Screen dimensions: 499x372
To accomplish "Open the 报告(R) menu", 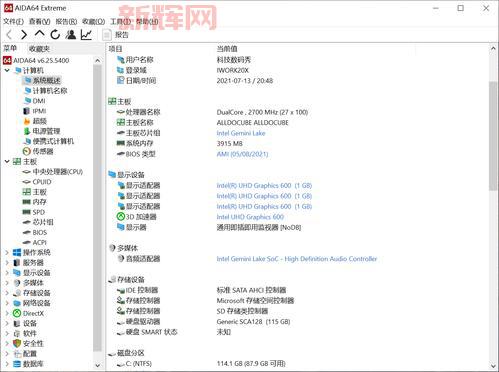I will pos(66,21).
